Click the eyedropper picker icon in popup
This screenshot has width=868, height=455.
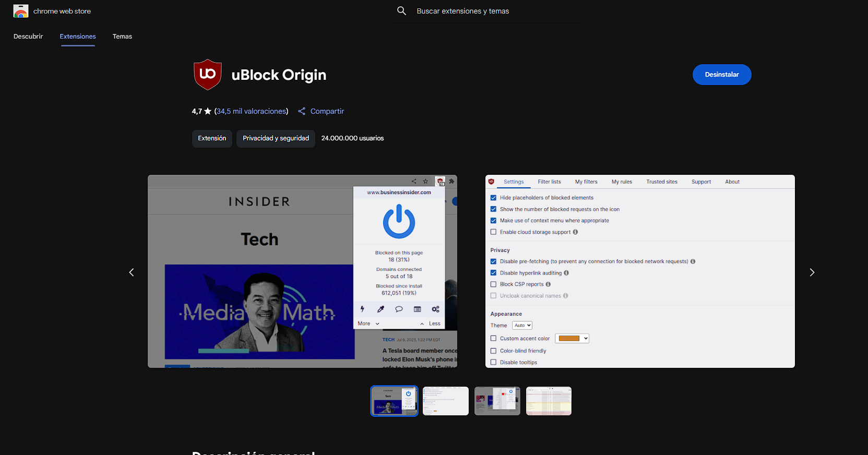tap(381, 309)
